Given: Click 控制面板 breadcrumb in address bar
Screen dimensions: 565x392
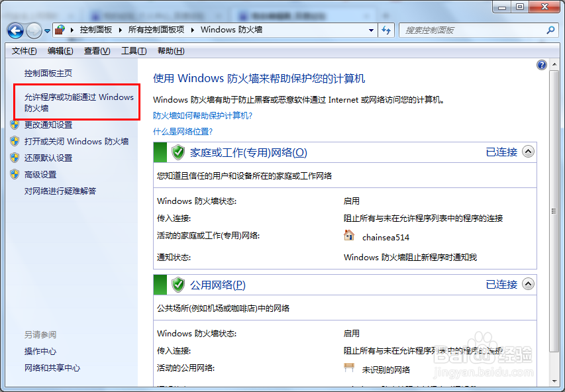Looking at the screenshot, I should click(x=96, y=30).
